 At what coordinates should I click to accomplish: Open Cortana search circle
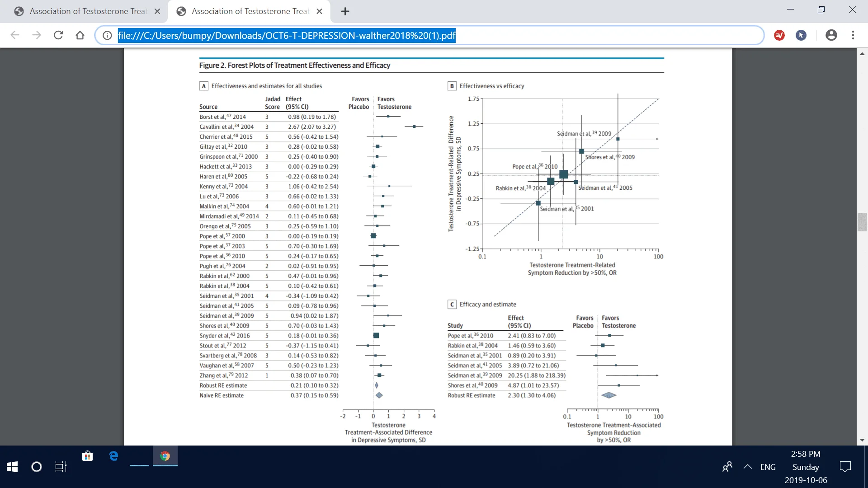(37, 467)
